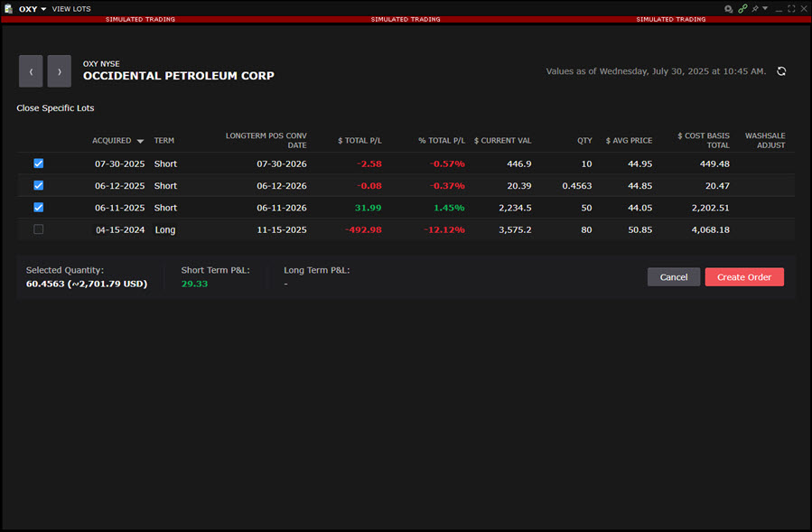This screenshot has height=532, width=812.
Task: Click the VIEW LOTS title label
Action: (71, 8)
